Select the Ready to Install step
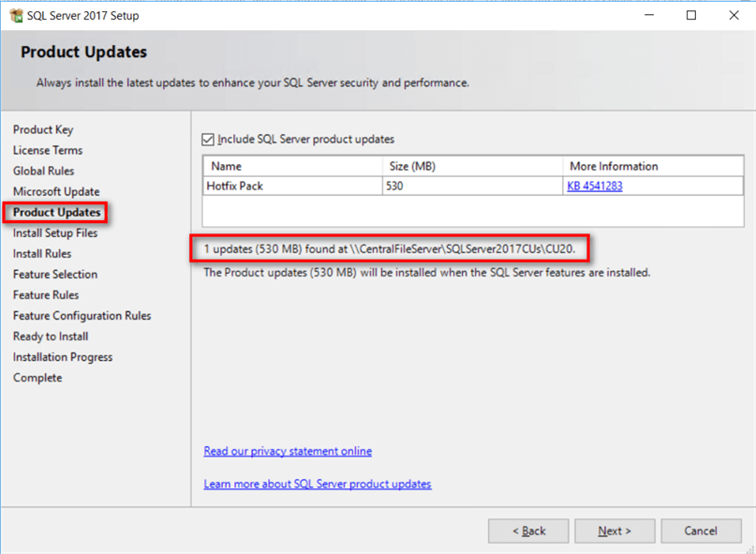Image resolution: width=756 pixels, height=554 pixels. tap(51, 337)
